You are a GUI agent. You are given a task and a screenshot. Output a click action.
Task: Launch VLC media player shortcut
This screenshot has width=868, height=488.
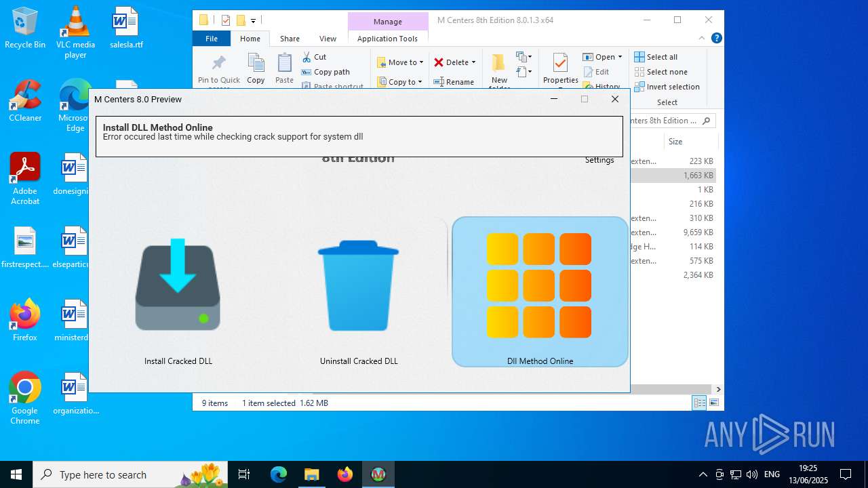click(75, 32)
